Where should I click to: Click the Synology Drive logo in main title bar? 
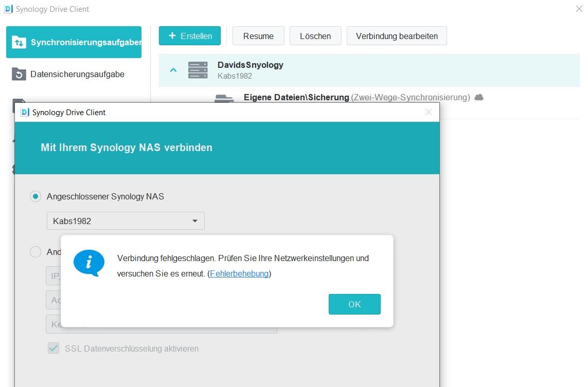8,9
